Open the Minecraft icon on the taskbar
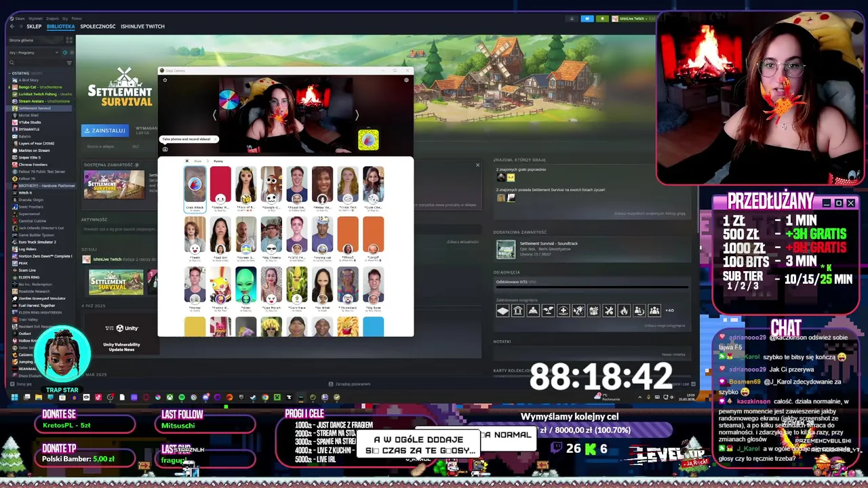 (277, 397)
